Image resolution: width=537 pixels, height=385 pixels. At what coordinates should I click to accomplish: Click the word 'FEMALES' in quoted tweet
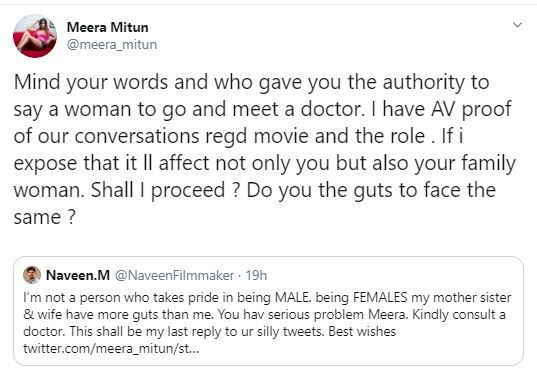(380, 297)
